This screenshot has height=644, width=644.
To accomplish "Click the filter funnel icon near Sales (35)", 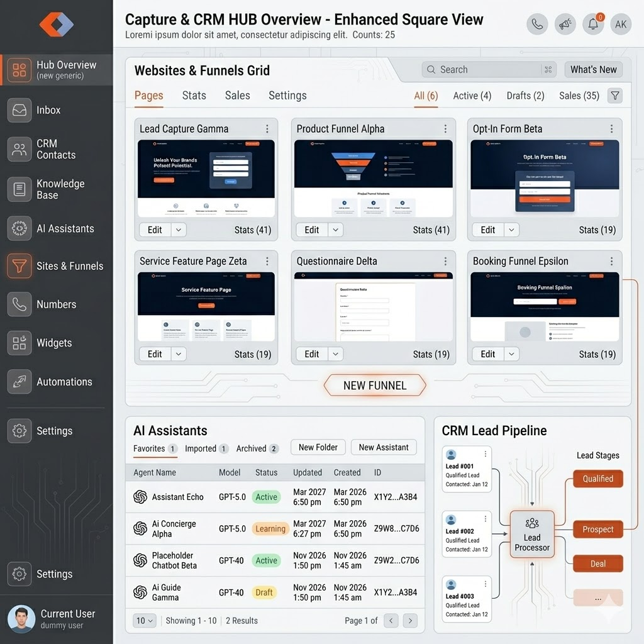I will (615, 96).
